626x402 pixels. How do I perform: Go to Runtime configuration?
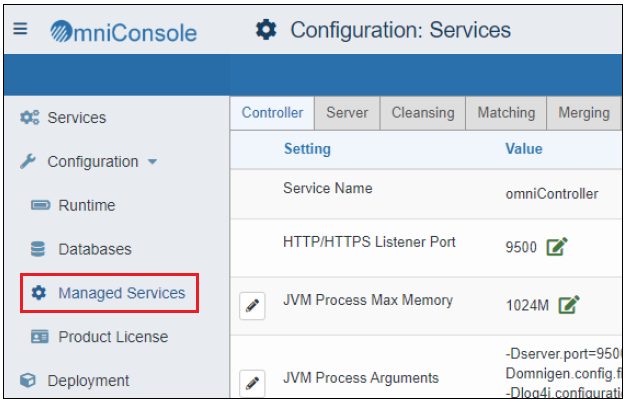click(x=87, y=205)
